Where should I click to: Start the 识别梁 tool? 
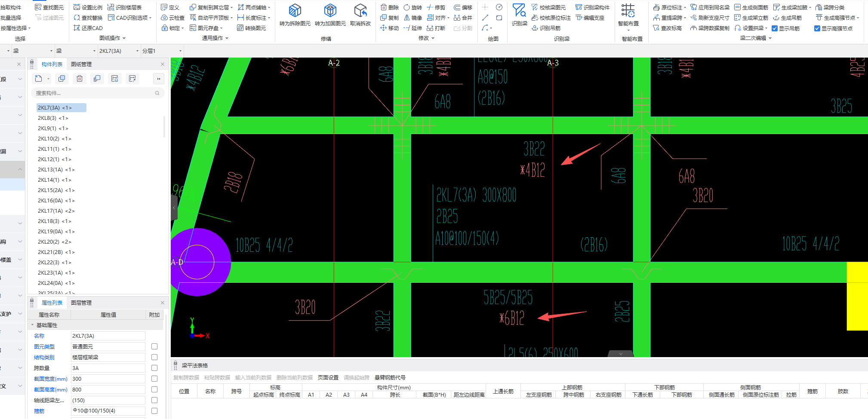520,15
